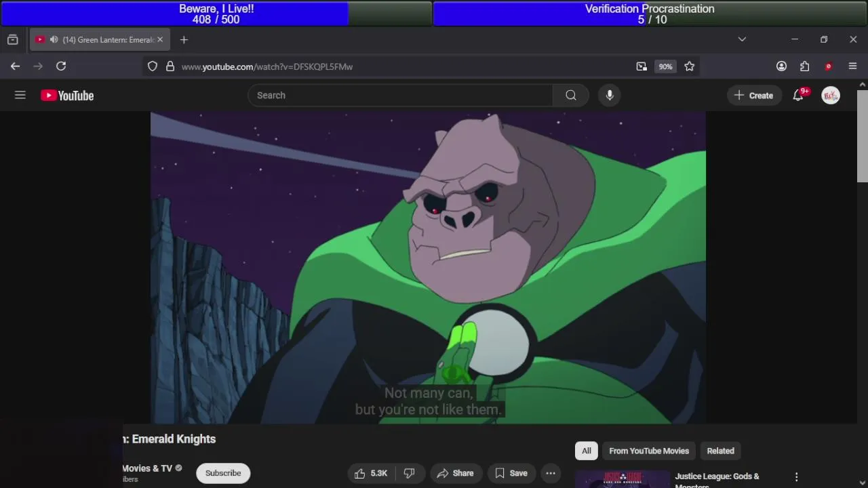
Task: Open the extensions puzzle icon
Action: tap(805, 66)
